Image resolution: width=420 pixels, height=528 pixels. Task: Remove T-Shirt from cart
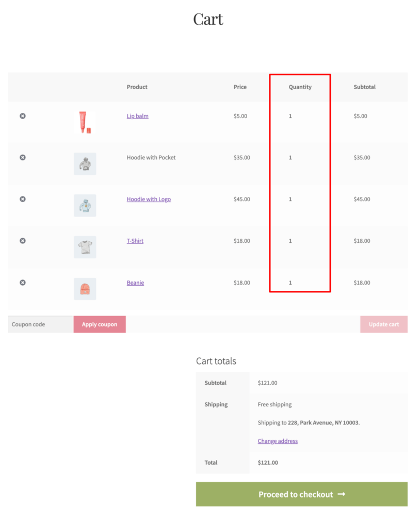tap(22, 241)
